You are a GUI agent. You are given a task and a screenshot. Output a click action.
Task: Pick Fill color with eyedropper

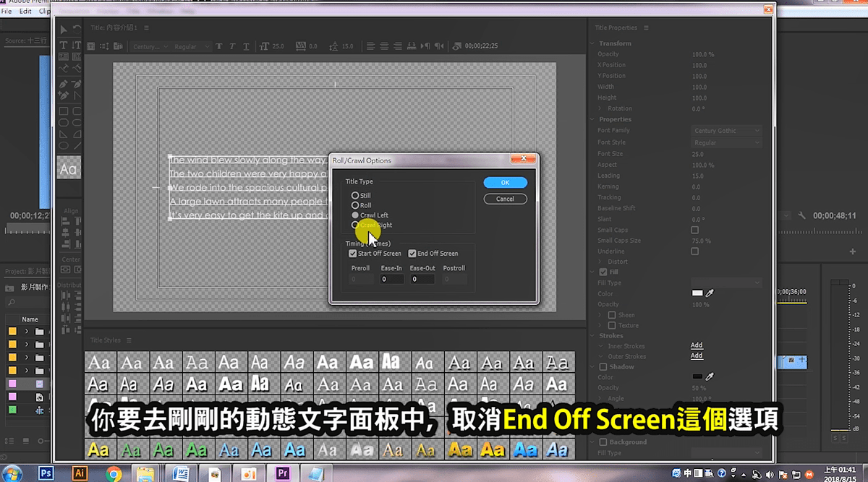pyautogui.click(x=710, y=293)
